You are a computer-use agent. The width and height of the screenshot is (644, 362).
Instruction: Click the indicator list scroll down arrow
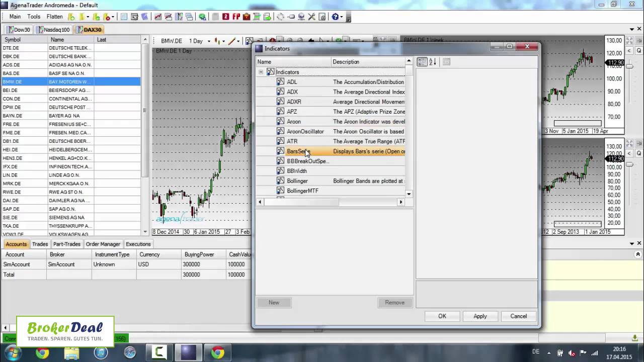click(409, 194)
